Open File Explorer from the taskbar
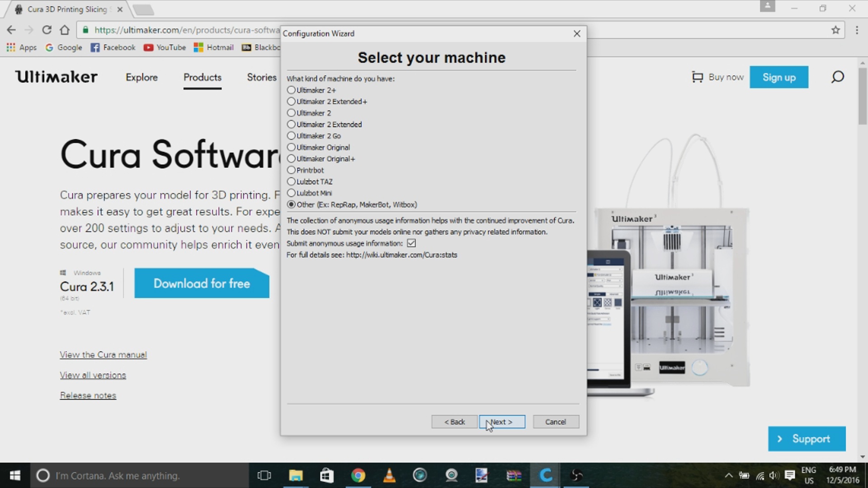Viewport: 868px width, 488px height. pos(296,475)
